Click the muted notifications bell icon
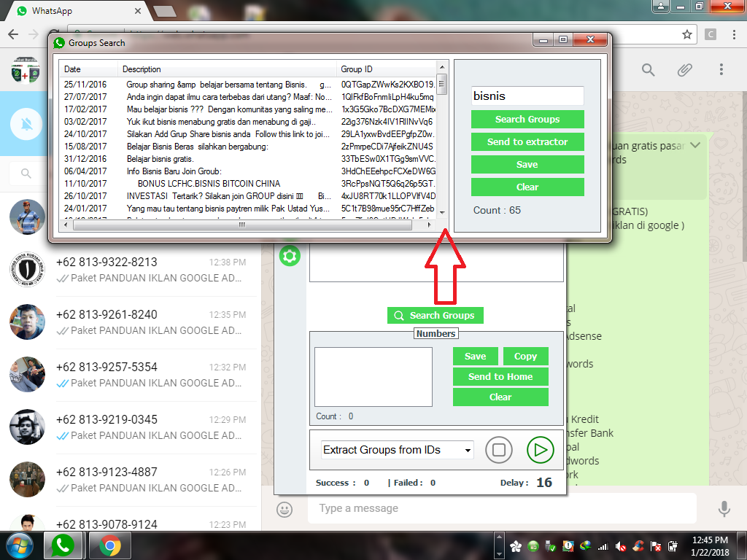This screenshot has height=560, width=747. tap(27, 124)
